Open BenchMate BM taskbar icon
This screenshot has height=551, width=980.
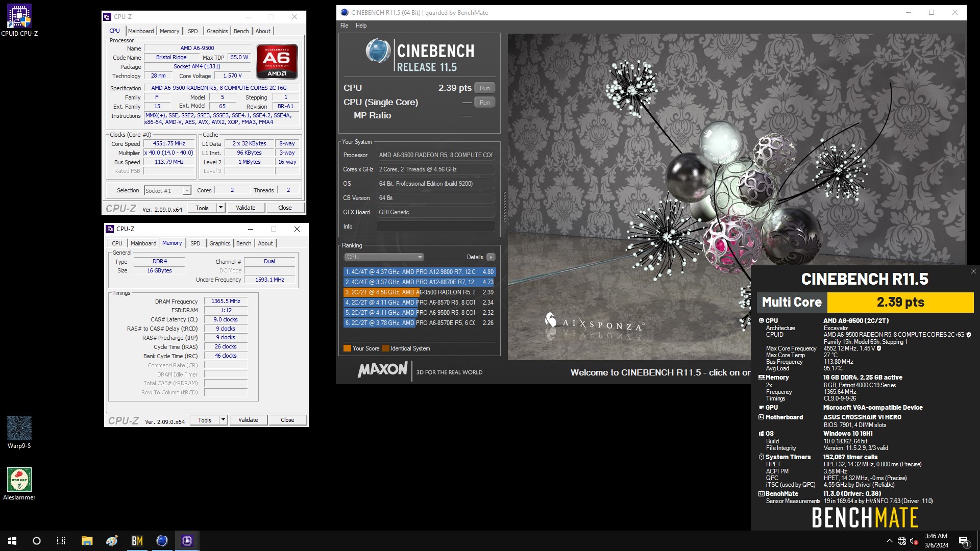coord(137,541)
